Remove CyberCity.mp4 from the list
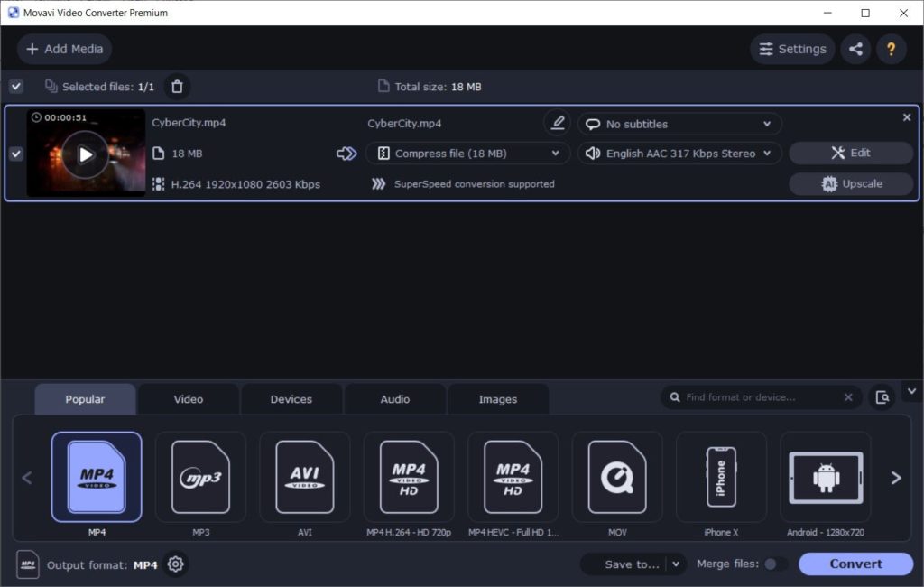This screenshot has height=587, width=924. coord(907,117)
